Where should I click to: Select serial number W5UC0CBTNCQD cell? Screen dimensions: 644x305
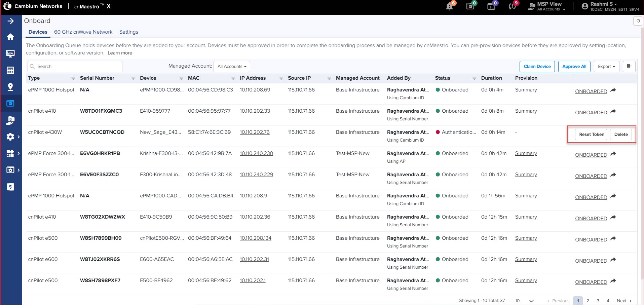[x=102, y=132]
